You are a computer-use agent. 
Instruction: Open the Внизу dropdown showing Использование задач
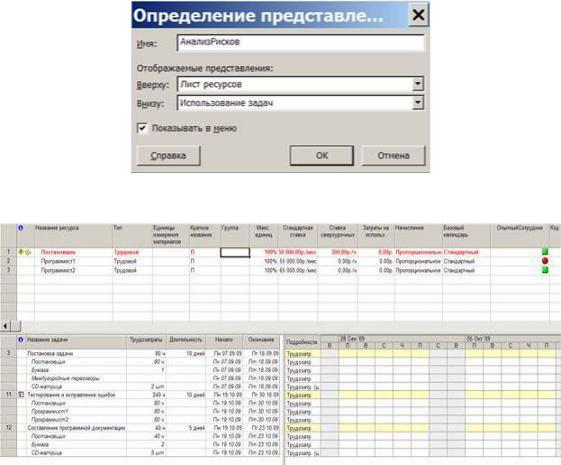418,103
